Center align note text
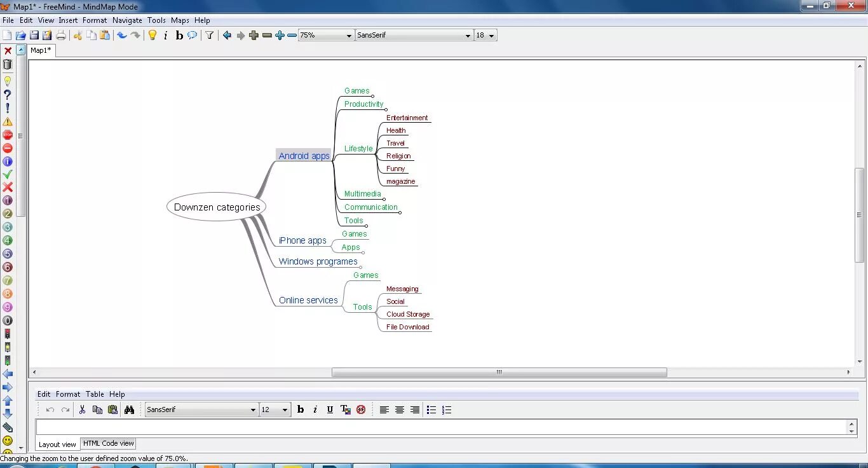This screenshot has height=468, width=868. pos(400,410)
